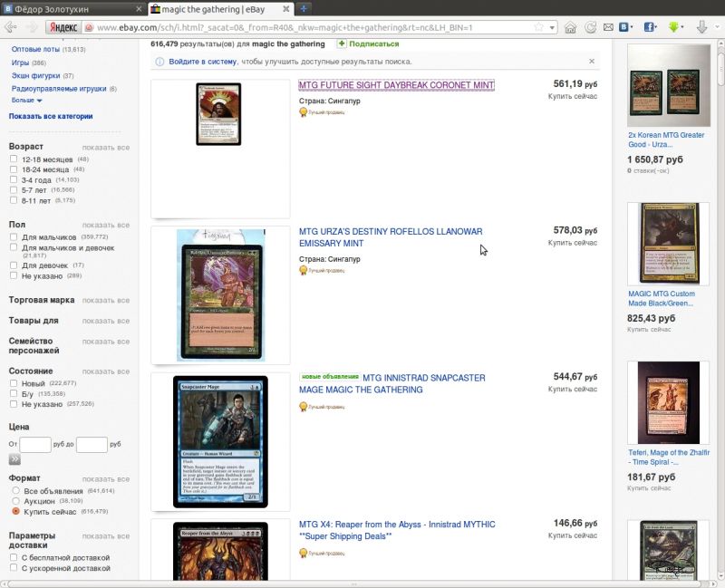
Task: Click the browser Home icon
Action: pyautogui.click(x=570, y=27)
